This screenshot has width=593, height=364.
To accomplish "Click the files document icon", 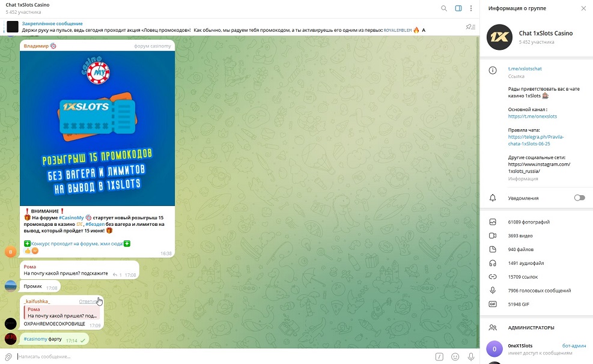I will point(493,249).
